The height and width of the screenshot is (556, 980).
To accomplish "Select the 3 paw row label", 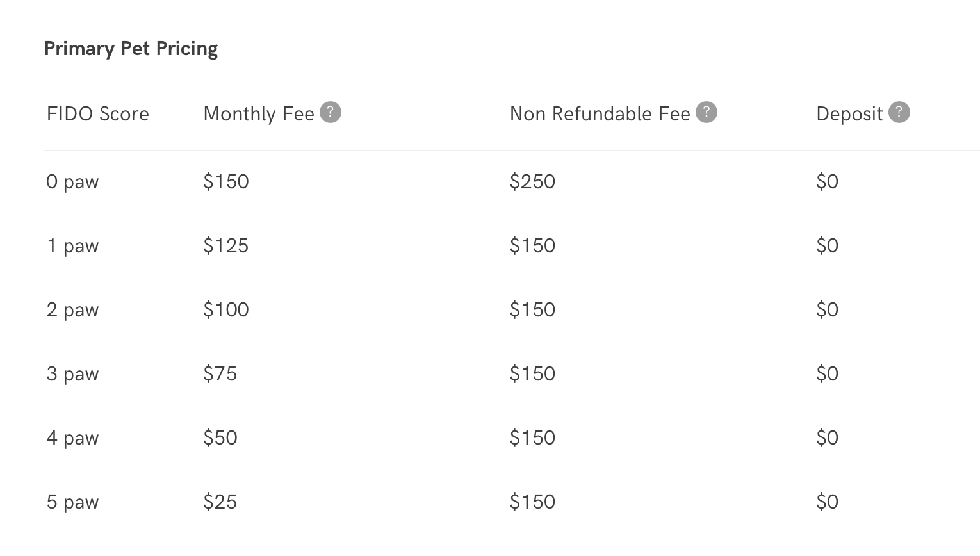I will [x=72, y=374].
